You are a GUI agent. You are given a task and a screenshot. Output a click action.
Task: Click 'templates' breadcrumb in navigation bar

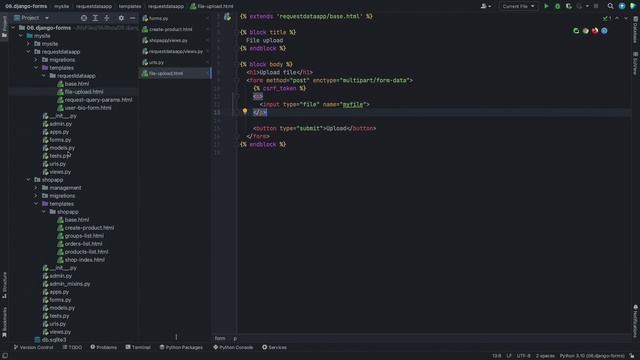(130, 6)
